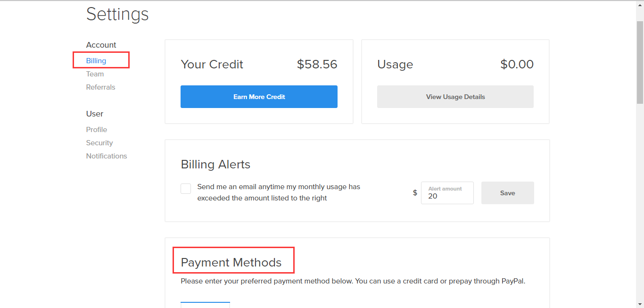
Task: Save the billing alert amount
Action: coord(507,193)
